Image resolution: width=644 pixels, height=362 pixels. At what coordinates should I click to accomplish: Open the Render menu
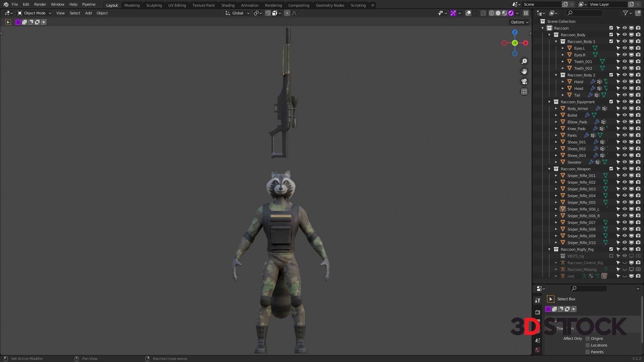(40, 4)
